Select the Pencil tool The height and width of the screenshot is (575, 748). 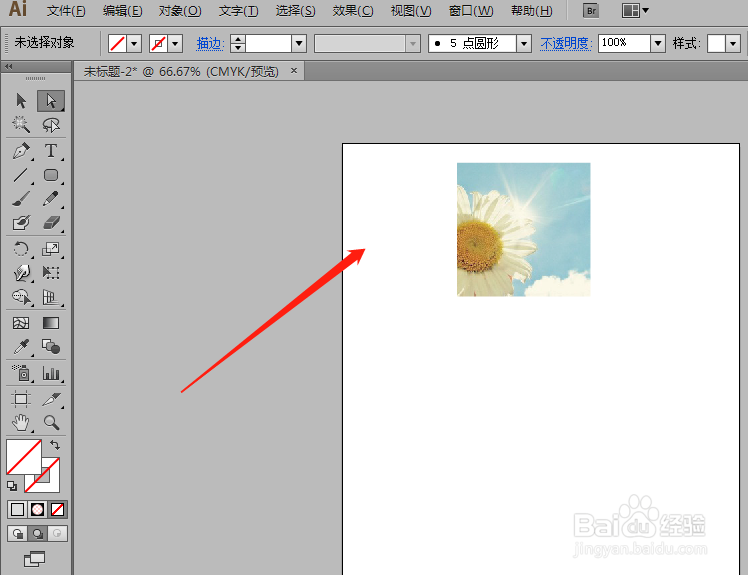[x=51, y=199]
